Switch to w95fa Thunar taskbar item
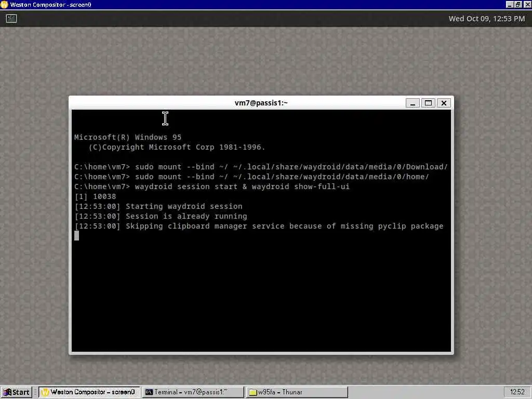 pos(297,392)
